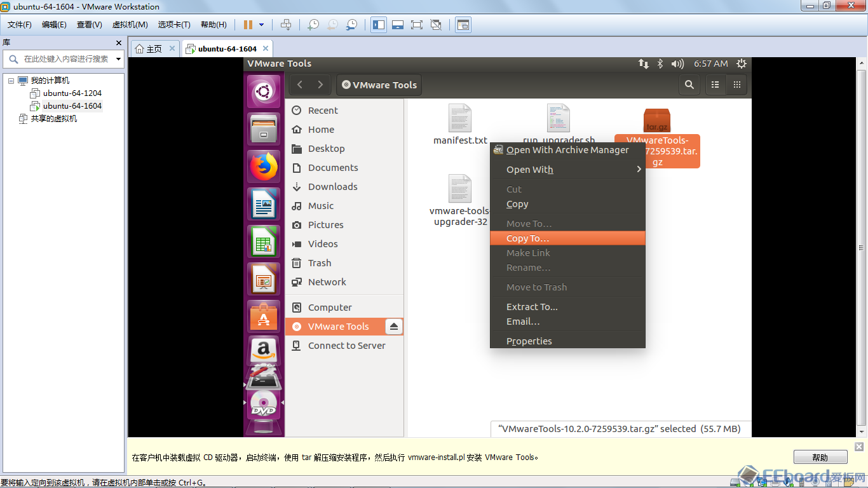This screenshot has width=868, height=488.
Task: Select the manifest.txt file
Action: click(x=460, y=125)
